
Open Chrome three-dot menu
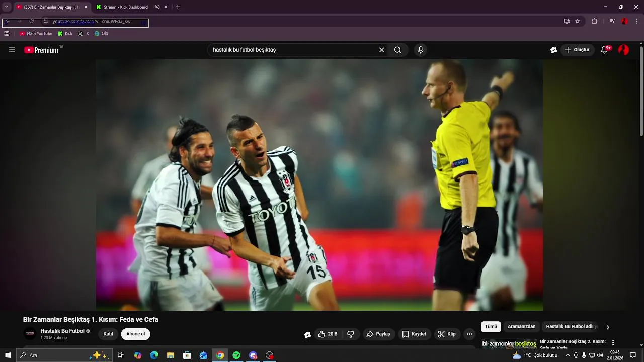coord(636,21)
